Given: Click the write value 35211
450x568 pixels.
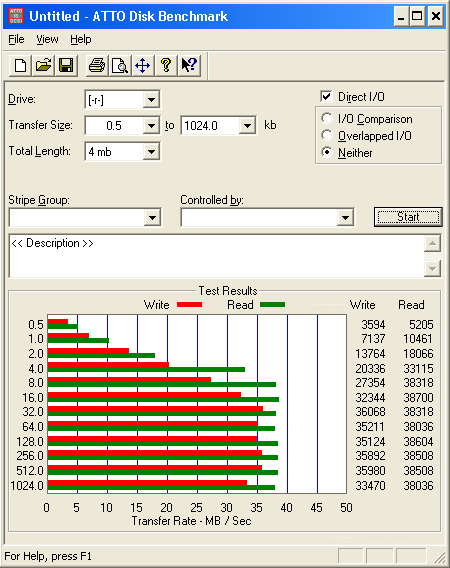Looking at the screenshot, I should [370, 426].
